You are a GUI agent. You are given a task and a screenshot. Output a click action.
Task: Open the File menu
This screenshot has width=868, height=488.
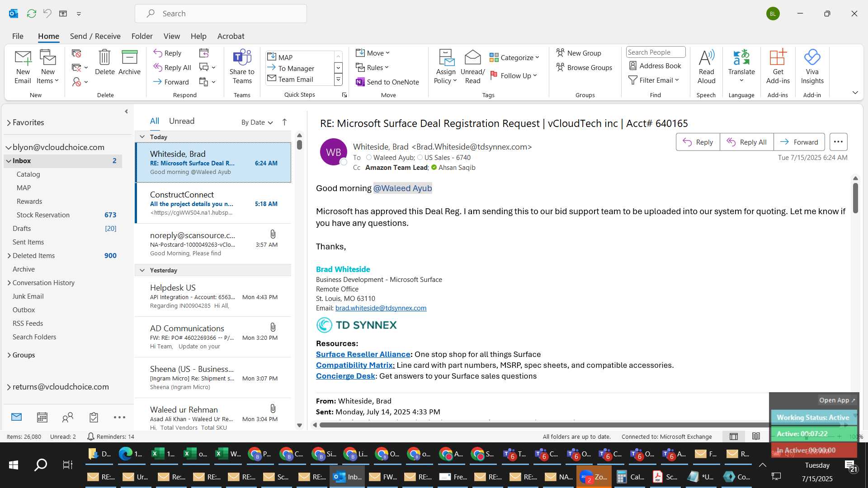pyautogui.click(x=18, y=36)
